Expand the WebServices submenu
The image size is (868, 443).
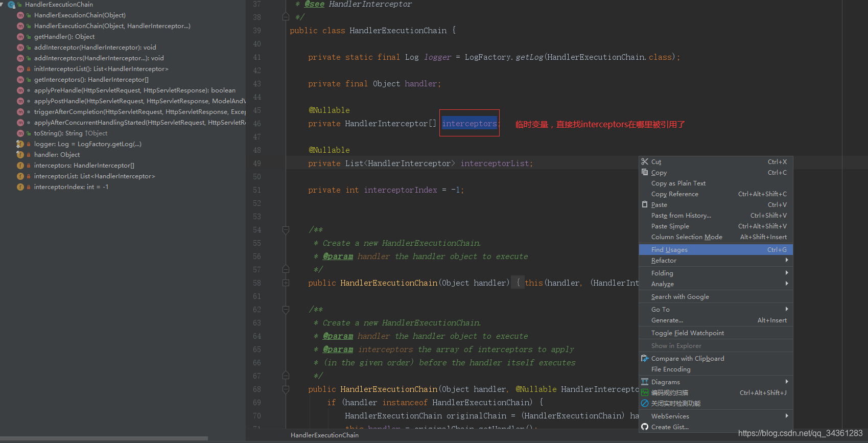(716, 416)
